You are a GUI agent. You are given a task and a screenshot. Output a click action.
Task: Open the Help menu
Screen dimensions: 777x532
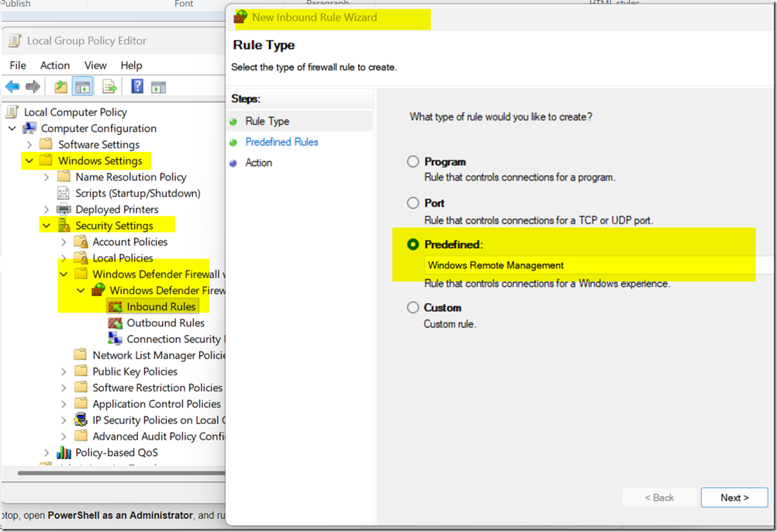[x=131, y=65]
